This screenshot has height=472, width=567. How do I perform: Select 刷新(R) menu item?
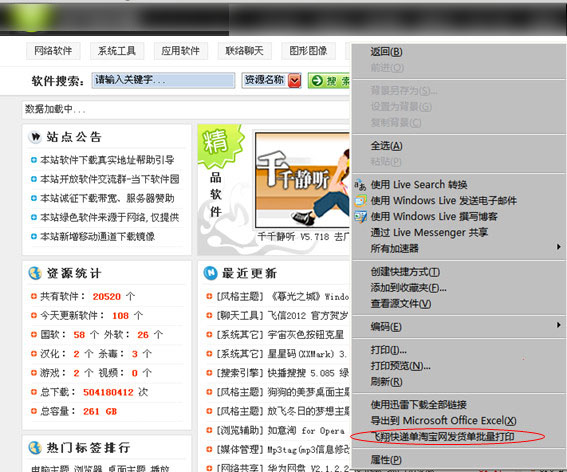pyautogui.click(x=386, y=382)
